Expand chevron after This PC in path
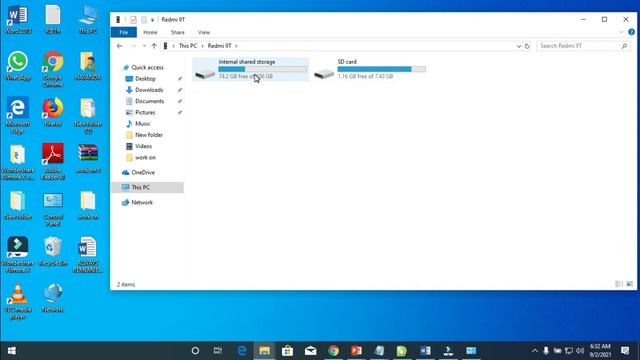 point(202,46)
